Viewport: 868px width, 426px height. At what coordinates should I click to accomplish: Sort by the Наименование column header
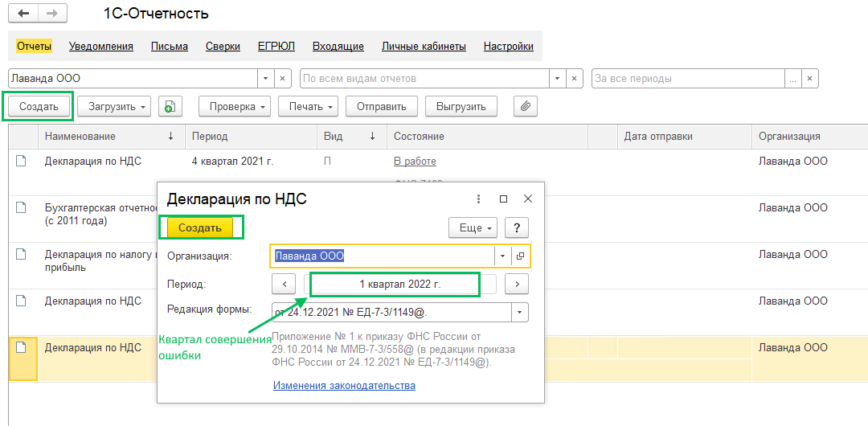(112, 137)
